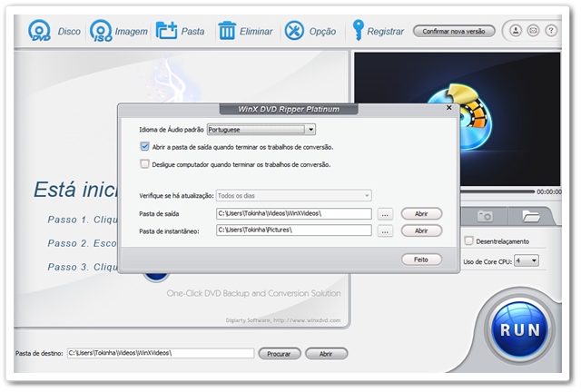This screenshot has width=581, height=392.
Task: Click Abrir next to Pasta de saída
Action: [421, 214]
